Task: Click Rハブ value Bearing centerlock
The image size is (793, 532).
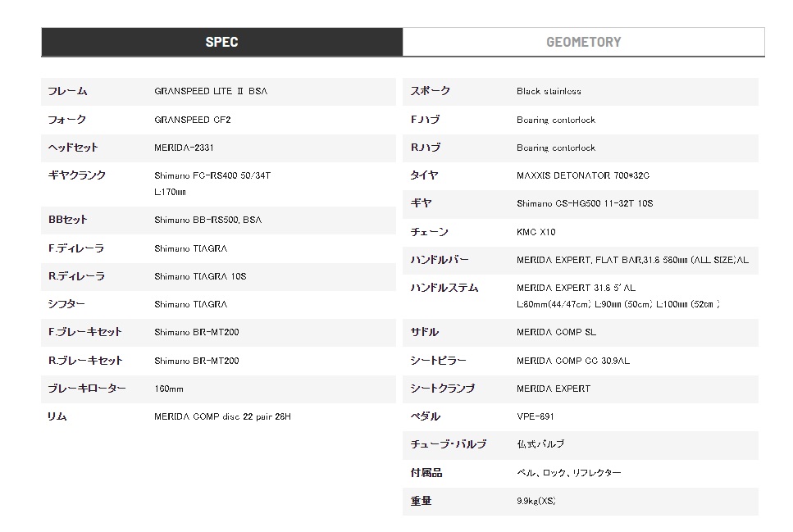Action: click(x=556, y=148)
